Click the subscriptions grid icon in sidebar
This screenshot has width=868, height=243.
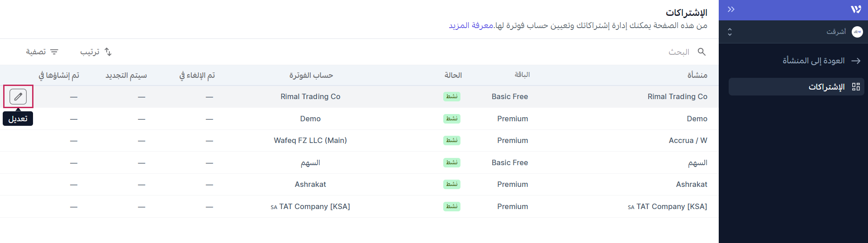(856, 87)
